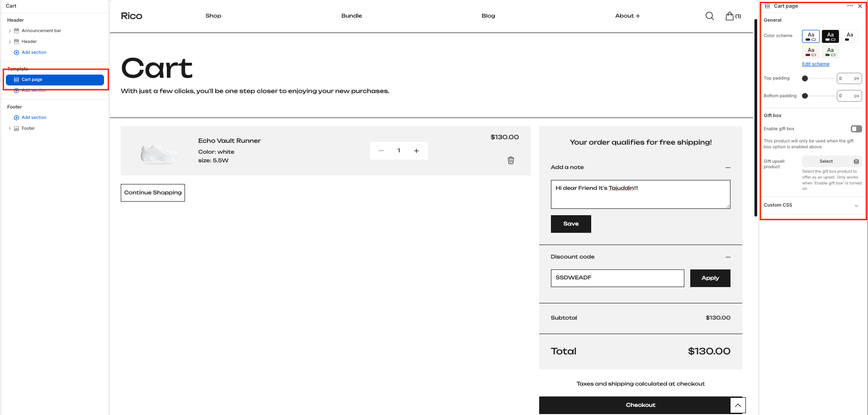Expand the Announcement bar tree item
Image resolution: width=868 pixels, height=415 pixels.
[10, 31]
